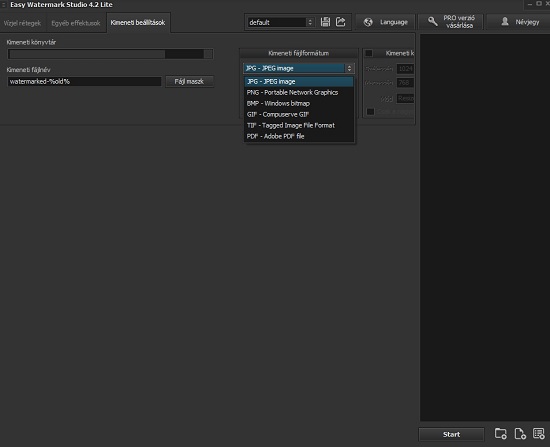Select PNG - Portable Network Graphics
This screenshot has height=447, width=550.
pyautogui.click(x=299, y=93)
